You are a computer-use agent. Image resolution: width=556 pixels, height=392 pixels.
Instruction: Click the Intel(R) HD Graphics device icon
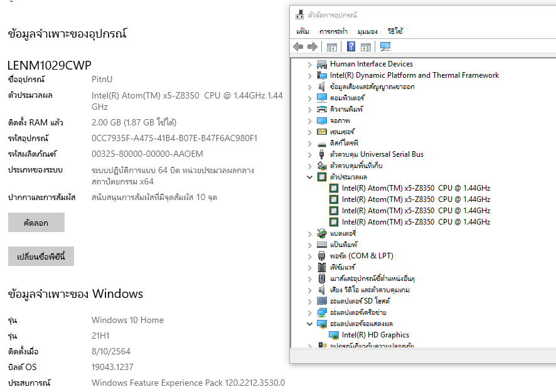(x=334, y=335)
